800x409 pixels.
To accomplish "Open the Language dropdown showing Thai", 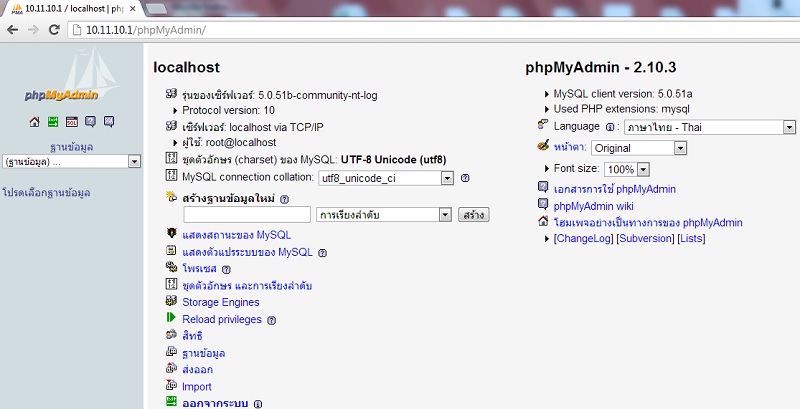I will tap(710, 127).
